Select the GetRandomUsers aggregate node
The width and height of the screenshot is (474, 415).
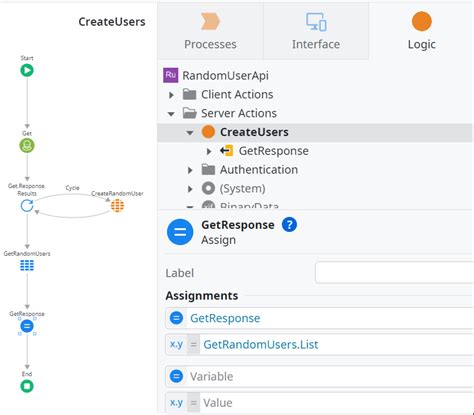click(27, 265)
